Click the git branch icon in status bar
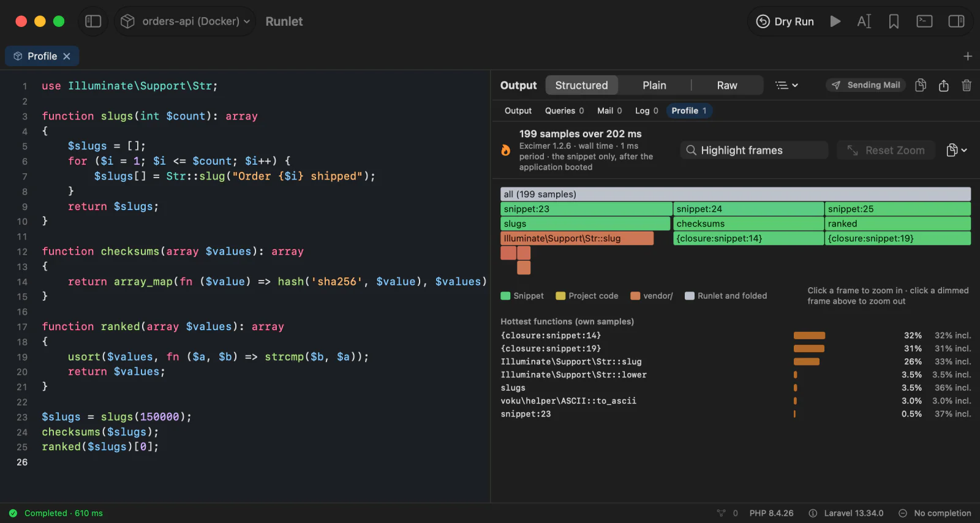980x523 pixels. pyautogui.click(x=721, y=513)
